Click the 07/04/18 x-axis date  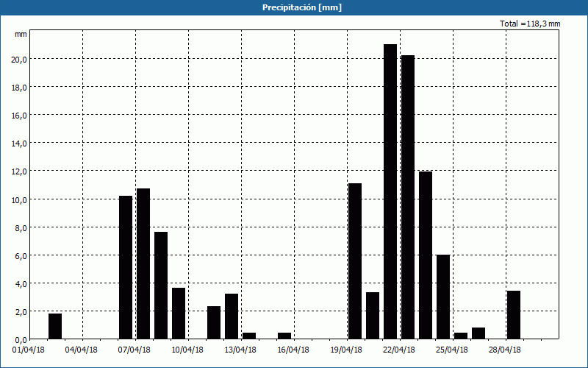pyautogui.click(x=135, y=350)
